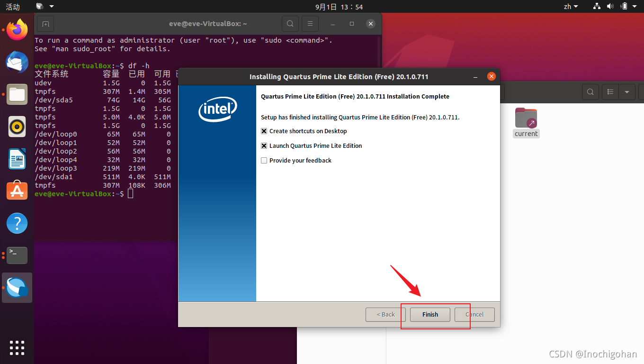Click the Installation Complete heading
Screen dimensions: 644x364
[x=355, y=96]
